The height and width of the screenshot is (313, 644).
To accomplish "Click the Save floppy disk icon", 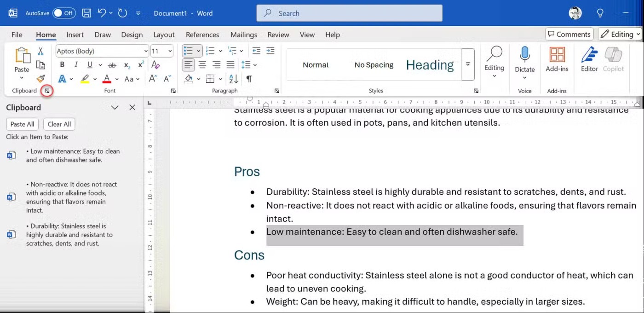I will coord(86,13).
